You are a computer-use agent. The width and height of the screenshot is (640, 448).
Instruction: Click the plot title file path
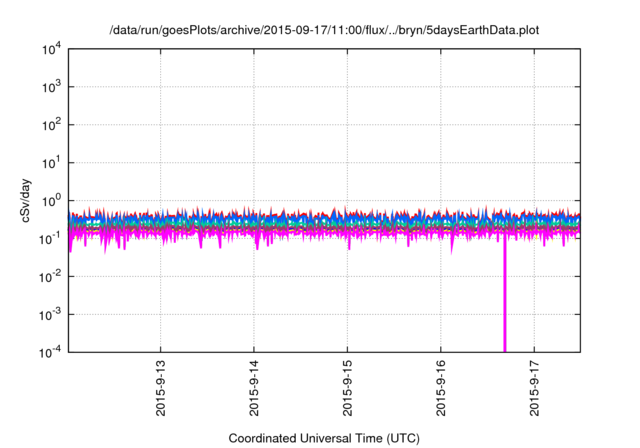pyautogui.click(x=324, y=30)
